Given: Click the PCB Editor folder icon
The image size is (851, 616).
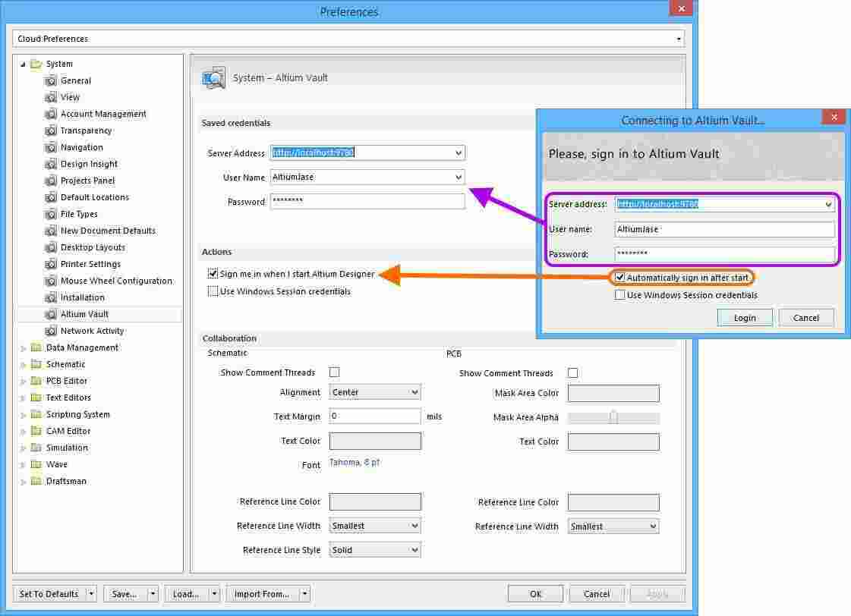Looking at the screenshot, I should [x=36, y=381].
